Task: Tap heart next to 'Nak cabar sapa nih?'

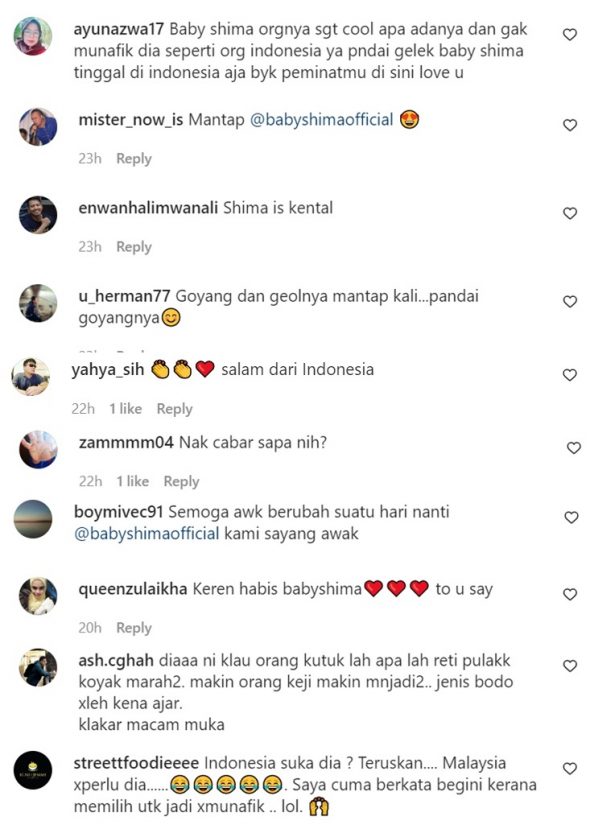Action: [x=574, y=448]
